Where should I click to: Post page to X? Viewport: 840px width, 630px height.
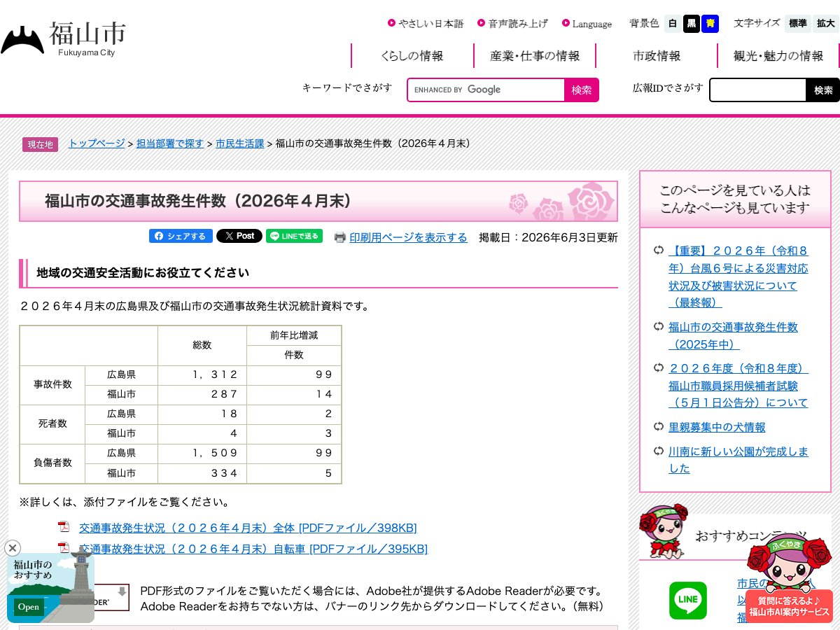(239, 236)
